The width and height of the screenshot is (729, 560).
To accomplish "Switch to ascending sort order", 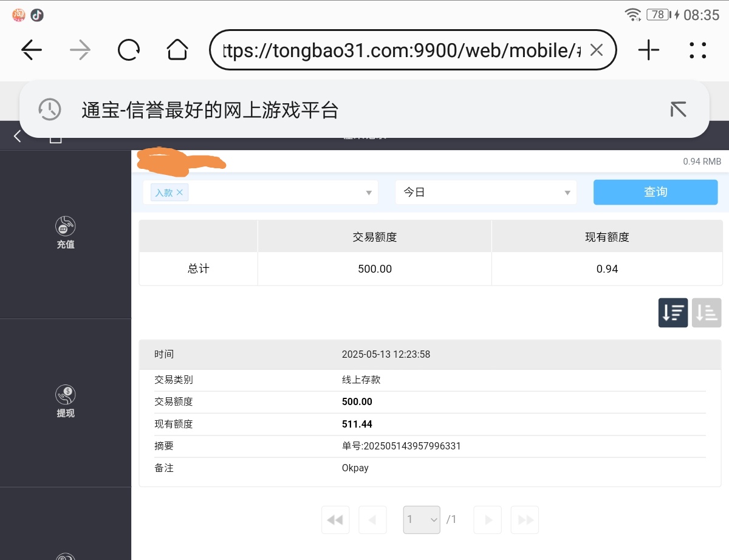I will click(x=707, y=313).
